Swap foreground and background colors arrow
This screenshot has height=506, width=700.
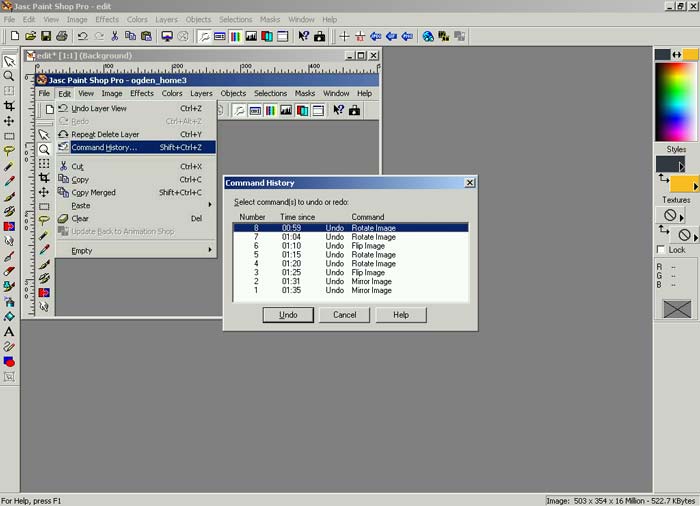(677, 54)
